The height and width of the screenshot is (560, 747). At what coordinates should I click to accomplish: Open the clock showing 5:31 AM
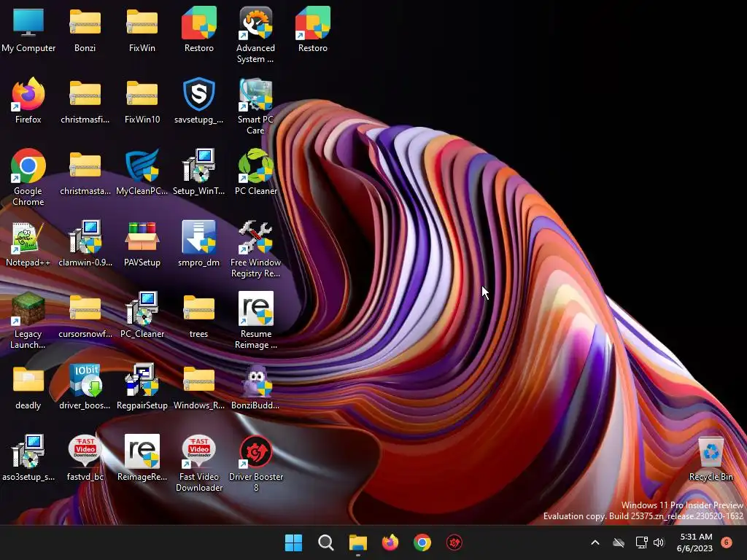(x=694, y=542)
